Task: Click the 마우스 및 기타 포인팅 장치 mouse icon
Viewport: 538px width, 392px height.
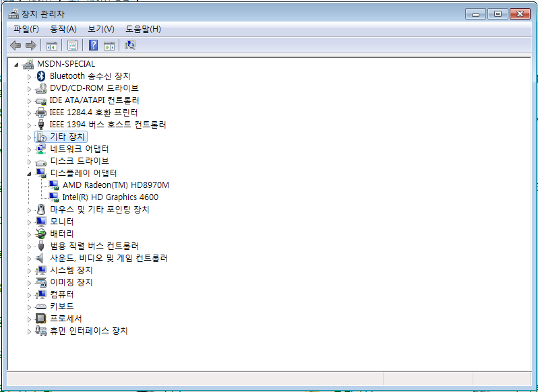Action: tap(41, 209)
